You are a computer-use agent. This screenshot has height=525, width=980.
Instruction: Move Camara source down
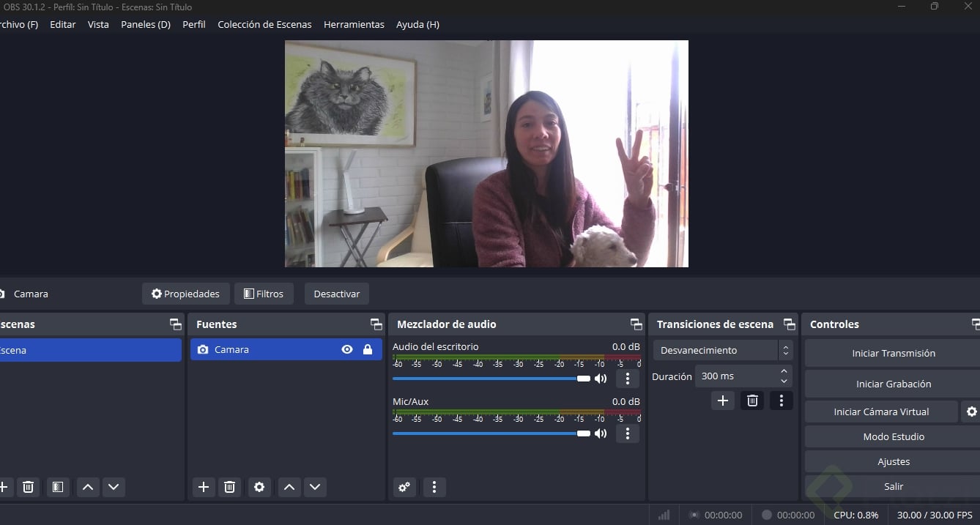(315, 487)
